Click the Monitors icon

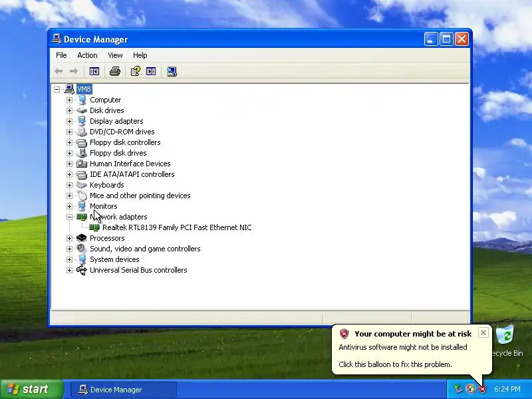(82, 206)
